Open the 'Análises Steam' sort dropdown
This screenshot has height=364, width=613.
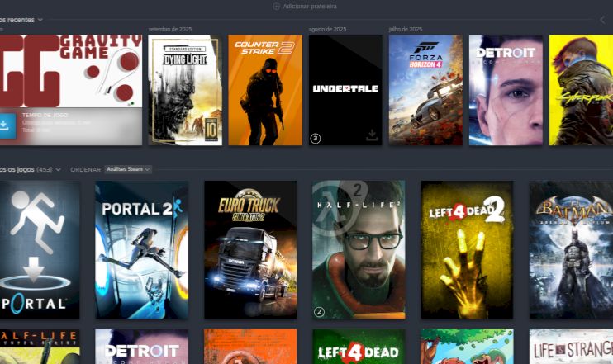tap(128, 169)
